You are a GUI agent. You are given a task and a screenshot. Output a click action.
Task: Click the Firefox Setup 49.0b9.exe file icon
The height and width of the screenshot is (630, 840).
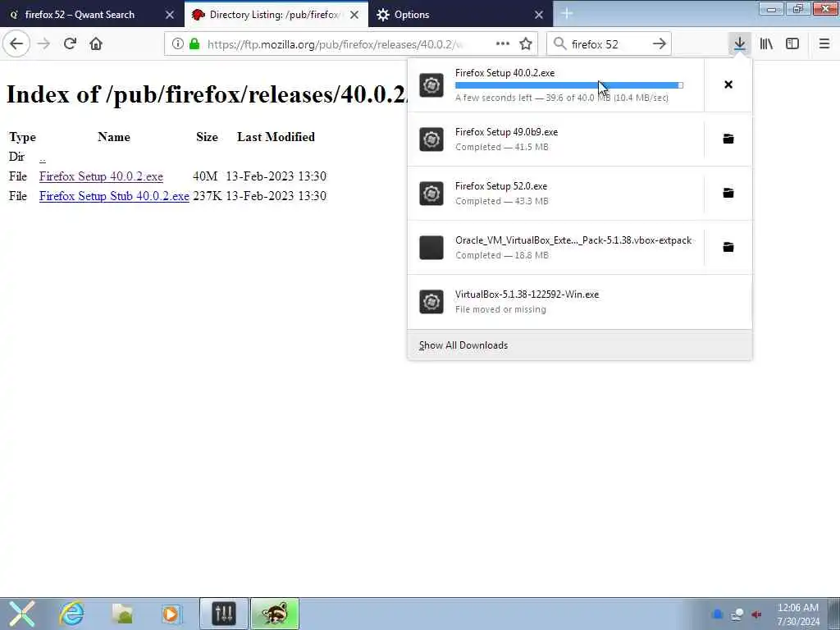pyautogui.click(x=431, y=139)
